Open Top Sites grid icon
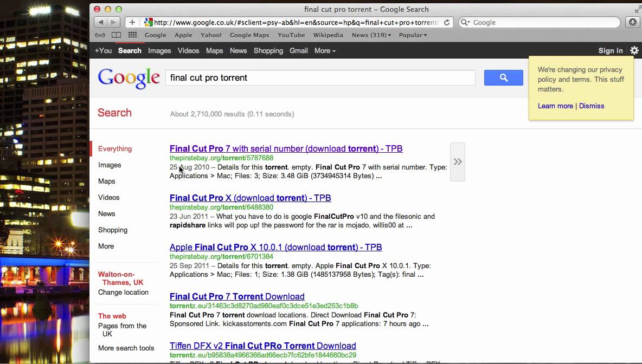Screen dimensions: 642x364 [133, 35]
